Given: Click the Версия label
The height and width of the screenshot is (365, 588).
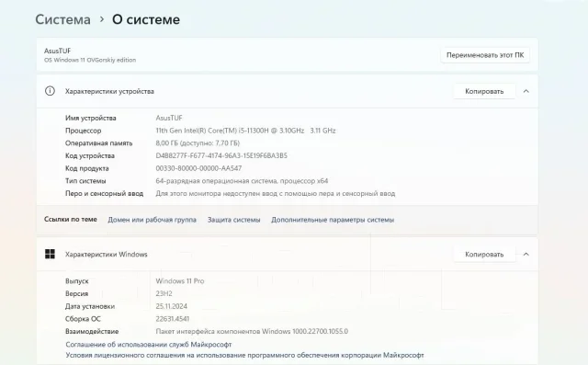Looking at the screenshot, I should tap(76, 293).
